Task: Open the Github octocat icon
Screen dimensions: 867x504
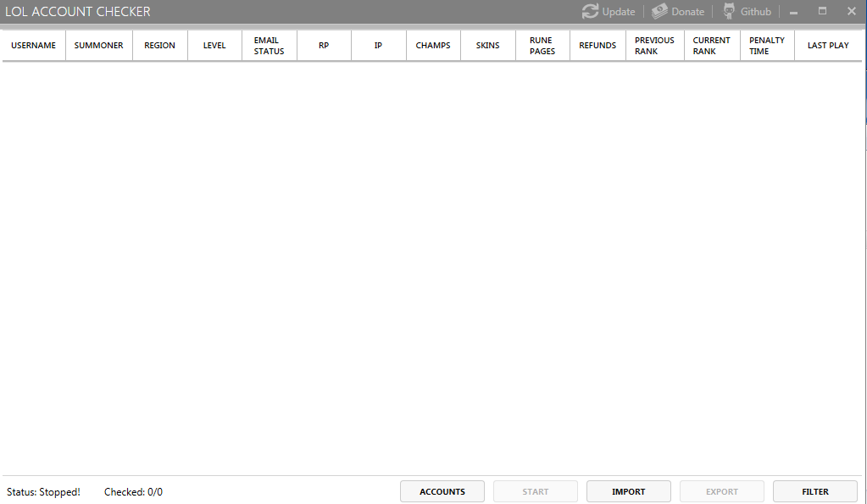Action: (x=730, y=11)
